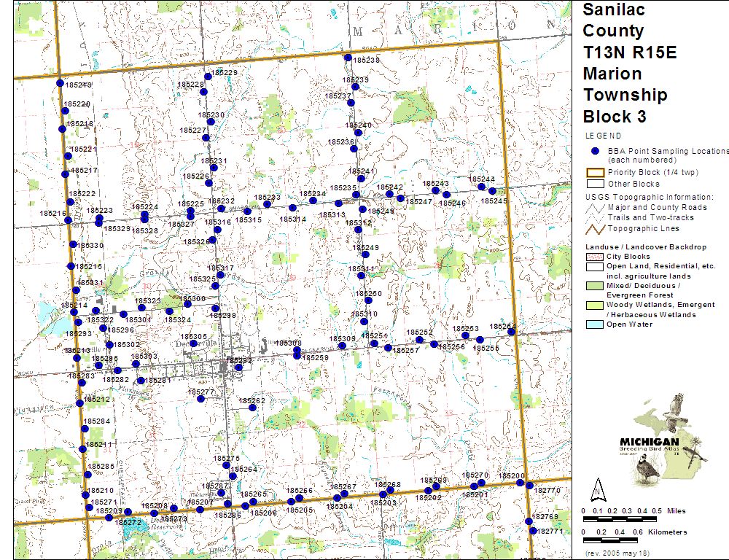Viewport: 729px width, 560px height.
Task: Click the Mixed/Deciduous Forest green swatch
Action: (594, 286)
